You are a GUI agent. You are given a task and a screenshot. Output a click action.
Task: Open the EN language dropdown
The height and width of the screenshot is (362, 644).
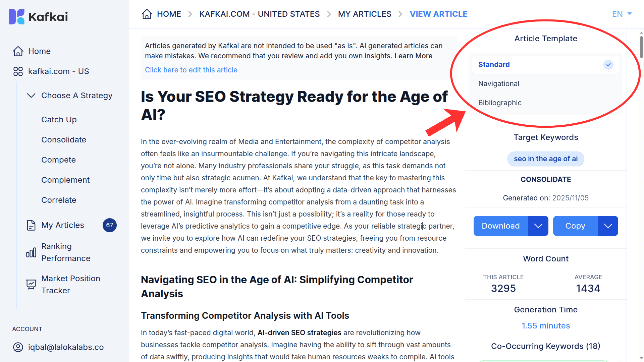pyautogui.click(x=622, y=14)
